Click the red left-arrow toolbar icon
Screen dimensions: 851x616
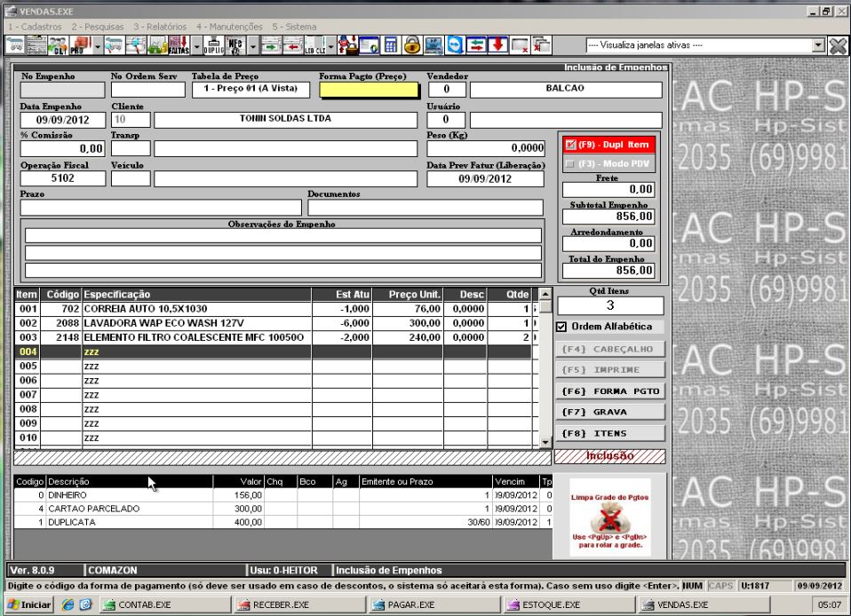[x=292, y=45]
